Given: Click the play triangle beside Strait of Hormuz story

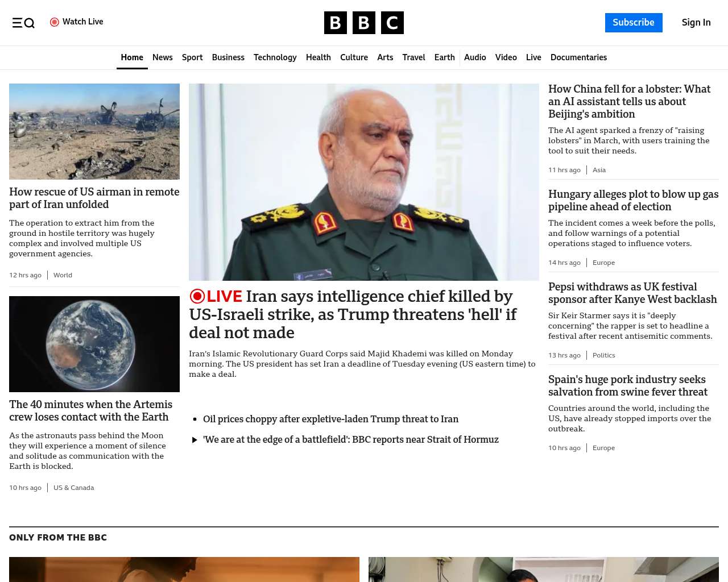Looking at the screenshot, I should pyautogui.click(x=195, y=440).
